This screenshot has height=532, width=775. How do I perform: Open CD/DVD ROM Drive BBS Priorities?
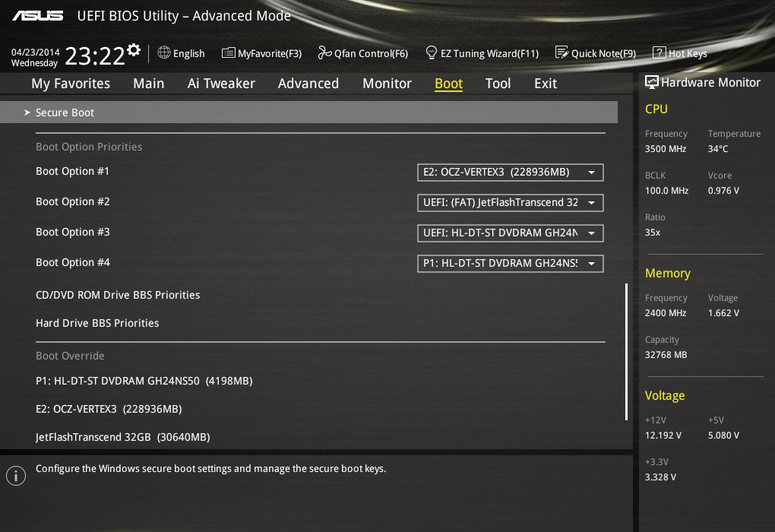pyautogui.click(x=118, y=295)
